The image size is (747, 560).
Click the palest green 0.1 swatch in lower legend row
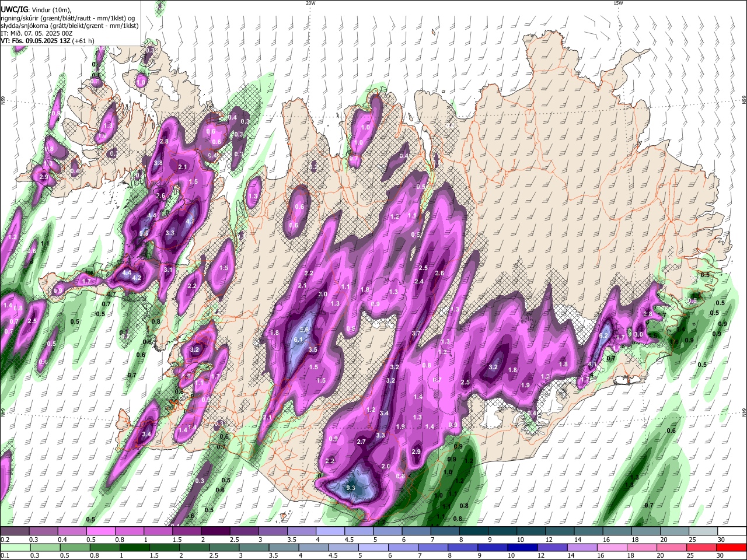pos(15,548)
